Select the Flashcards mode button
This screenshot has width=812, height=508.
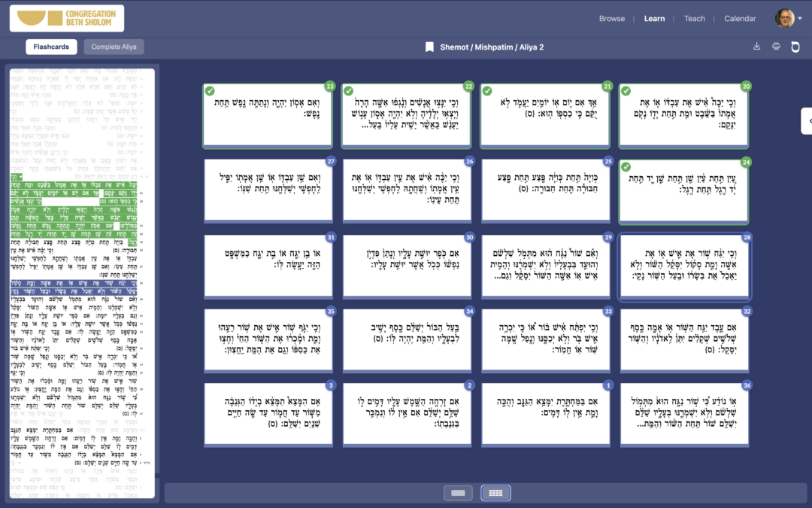(51, 46)
